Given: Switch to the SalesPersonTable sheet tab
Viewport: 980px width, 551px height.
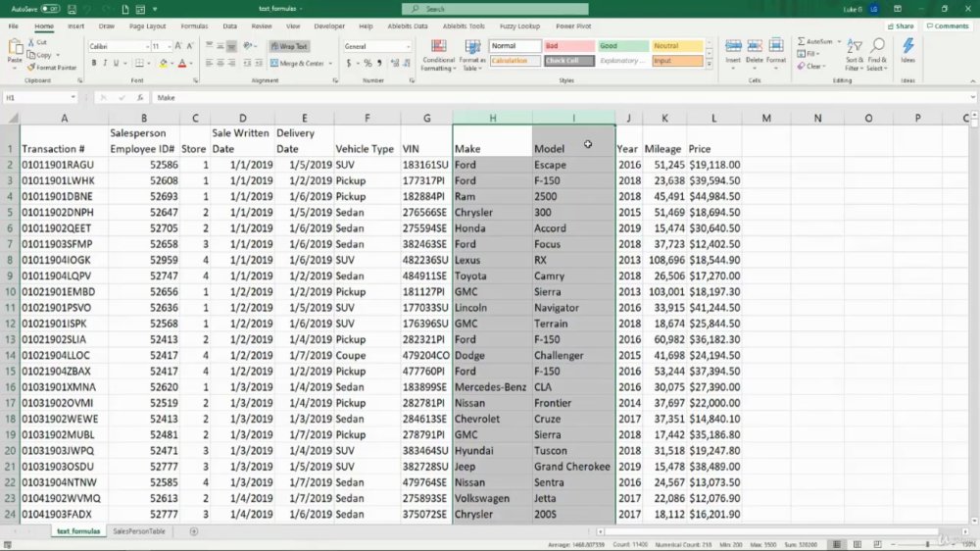Looking at the screenshot, I should [139, 531].
